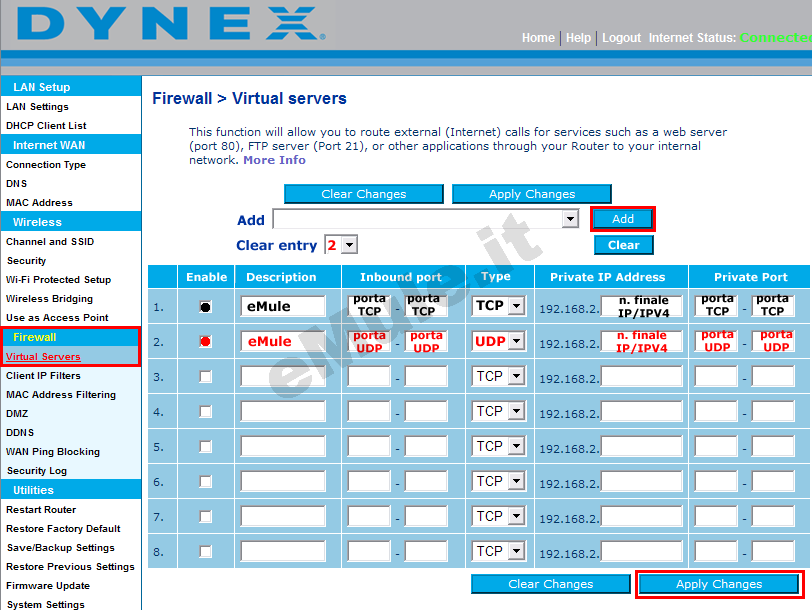Click the Home link in the header
This screenshot has width=812, height=610.
tap(538, 38)
